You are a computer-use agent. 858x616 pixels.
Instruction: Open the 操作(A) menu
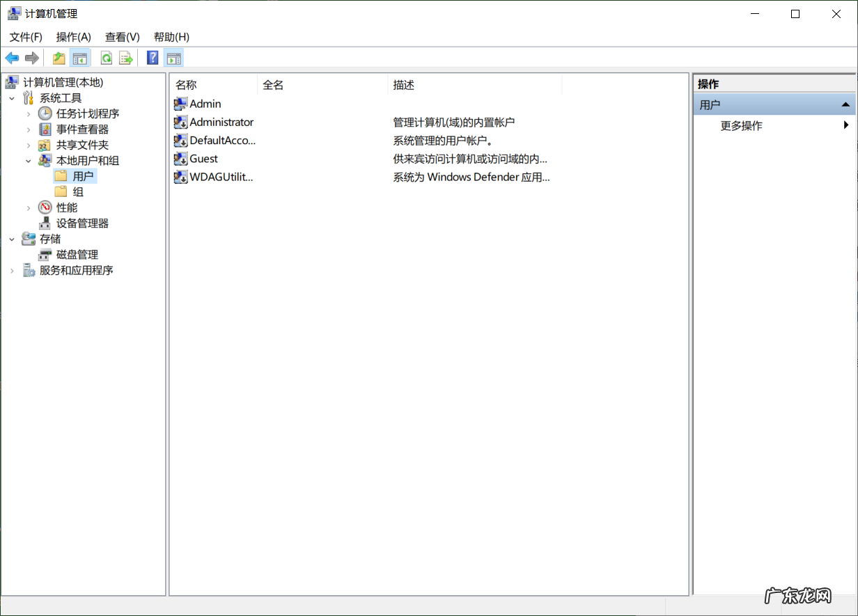click(x=73, y=37)
